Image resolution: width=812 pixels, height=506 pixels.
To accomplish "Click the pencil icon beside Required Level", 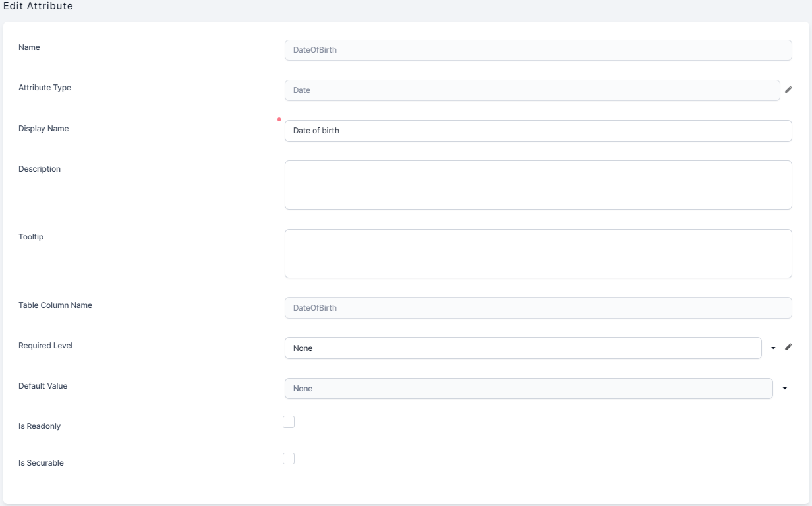I will click(788, 347).
